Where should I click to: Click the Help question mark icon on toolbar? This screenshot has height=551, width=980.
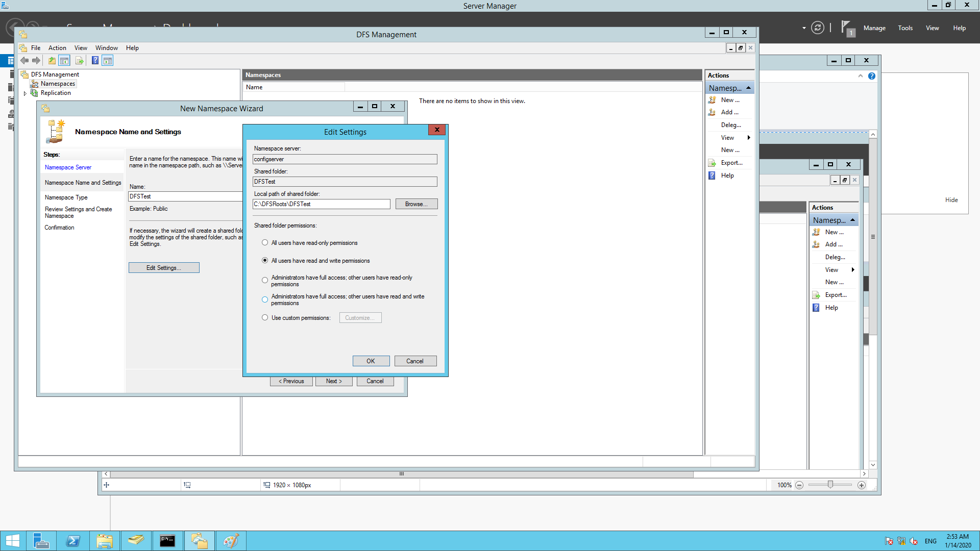tap(95, 60)
